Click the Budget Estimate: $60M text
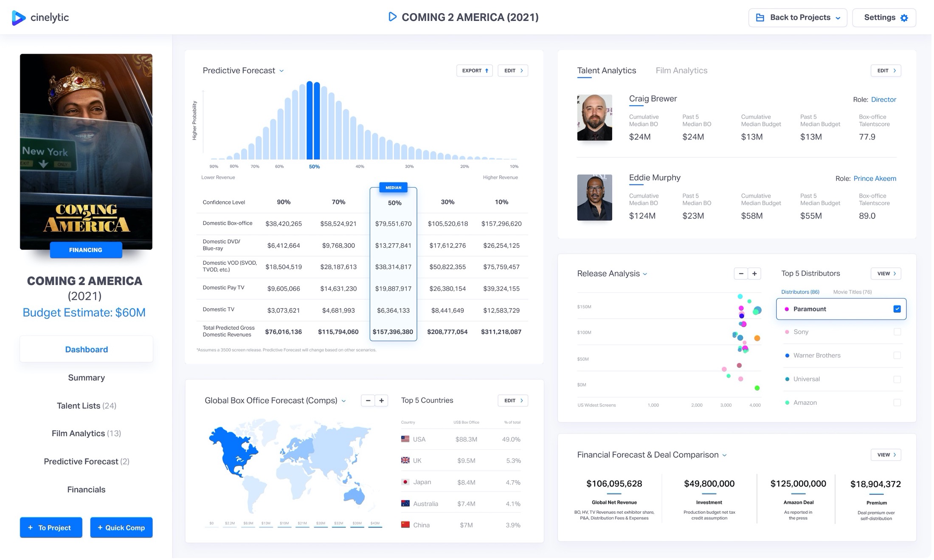The width and height of the screenshot is (934, 560). point(84,312)
